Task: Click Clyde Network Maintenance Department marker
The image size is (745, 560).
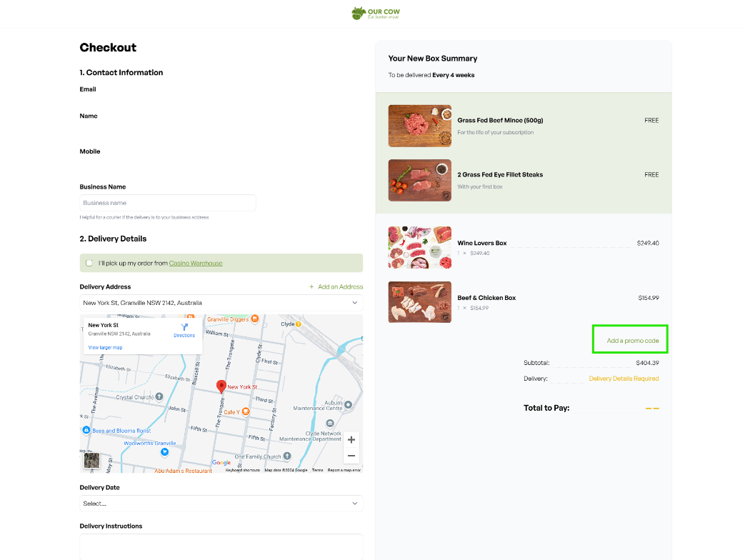Action: pos(330,423)
